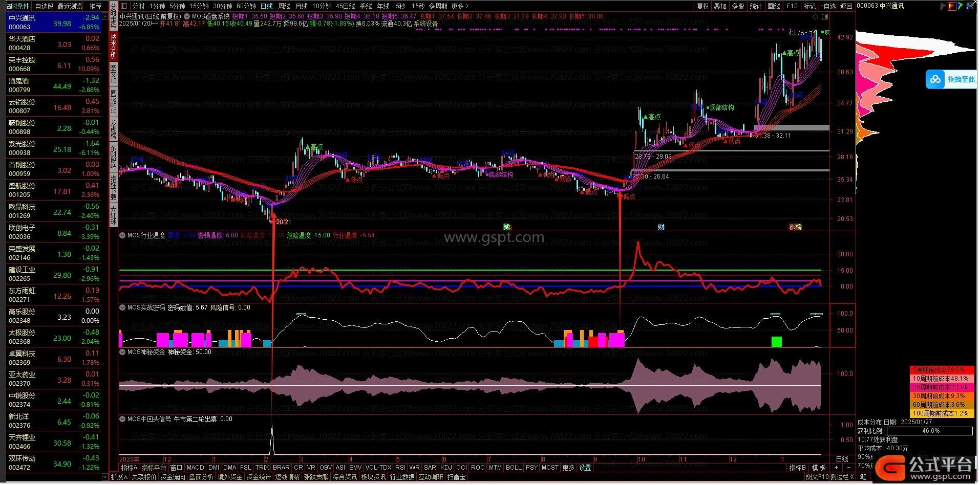Select the 自选股 tab in the stock list
This screenshot has width=980, height=485.
pos(44,6)
